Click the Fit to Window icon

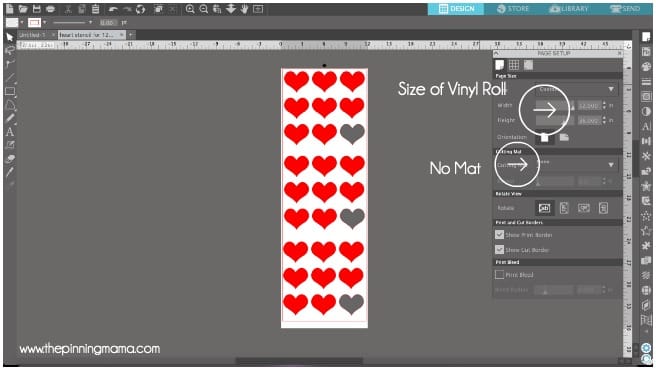point(259,9)
